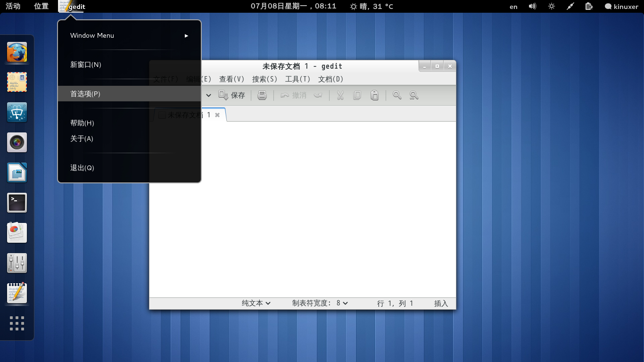Click the 保存 save button
644x362 pixels.
tap(232, 95)
